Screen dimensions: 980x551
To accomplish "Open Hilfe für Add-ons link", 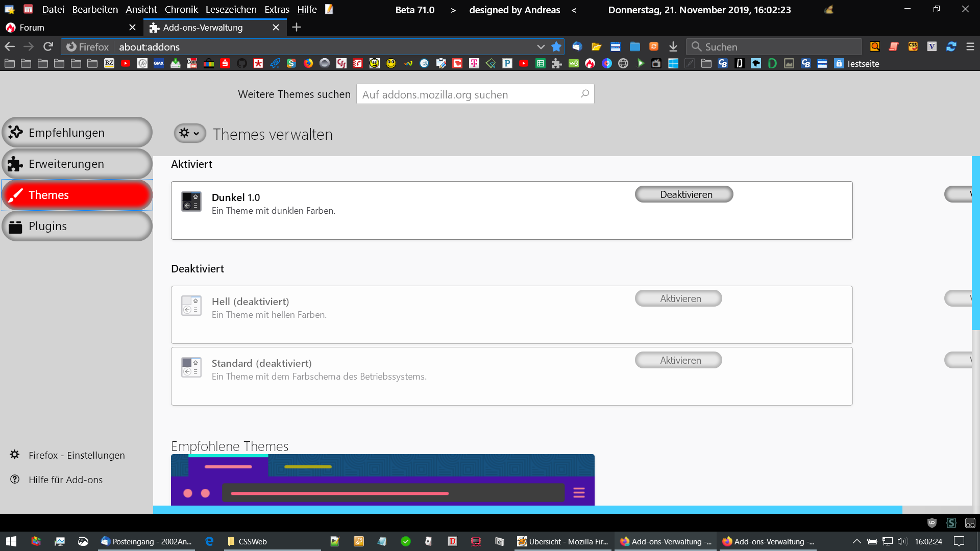I will coord(65,480).
